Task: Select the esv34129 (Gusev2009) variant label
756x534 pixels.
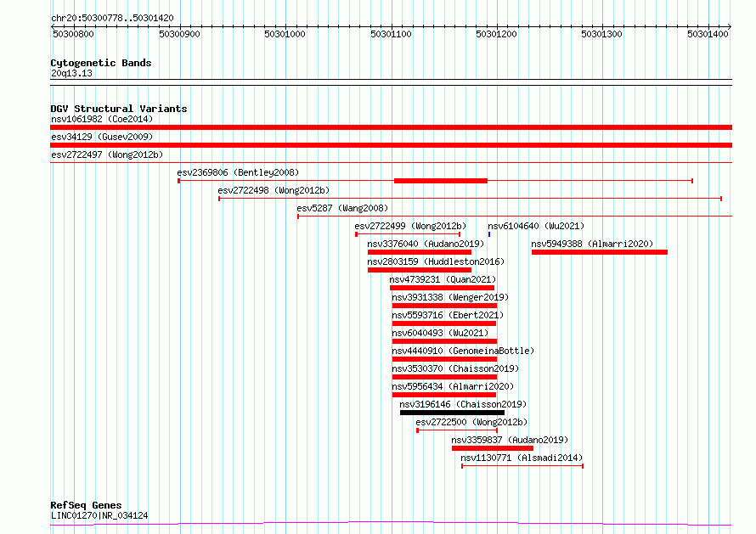Action: (102, 137)
